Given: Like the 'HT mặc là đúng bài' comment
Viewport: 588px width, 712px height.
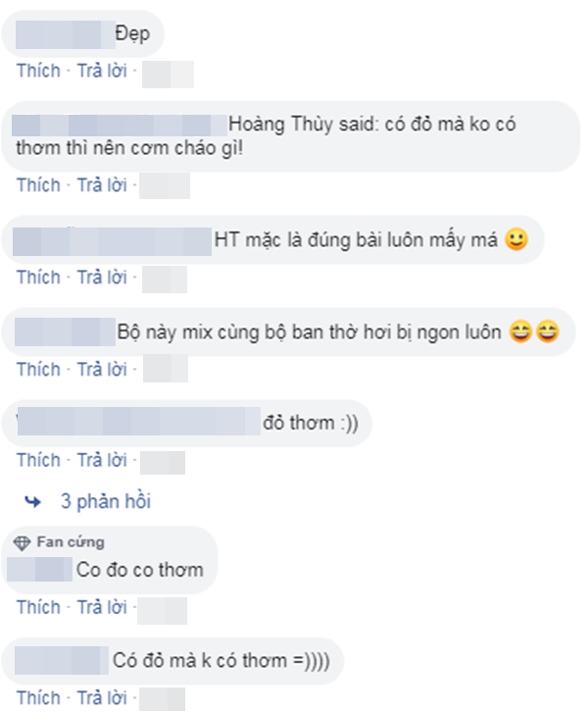Looking at the screenshot, I should point(38,278).
